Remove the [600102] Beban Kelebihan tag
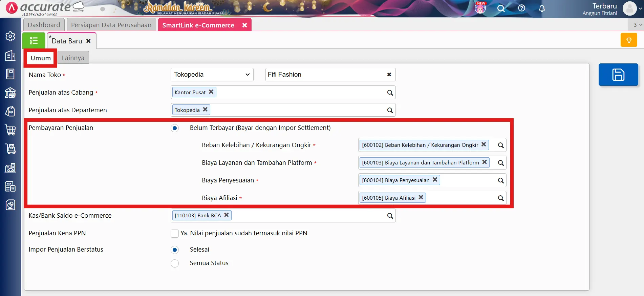Screen dimensions: 644x296 484,144
